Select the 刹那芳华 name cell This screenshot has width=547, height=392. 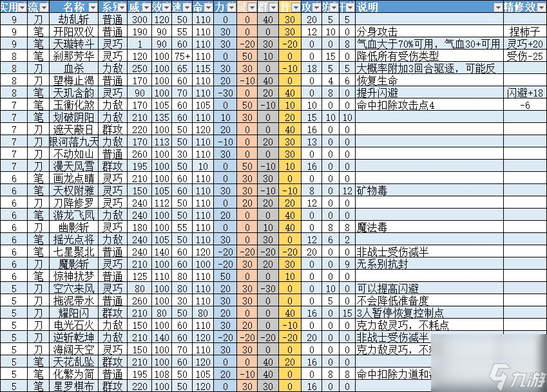click(x=73, y=56)
